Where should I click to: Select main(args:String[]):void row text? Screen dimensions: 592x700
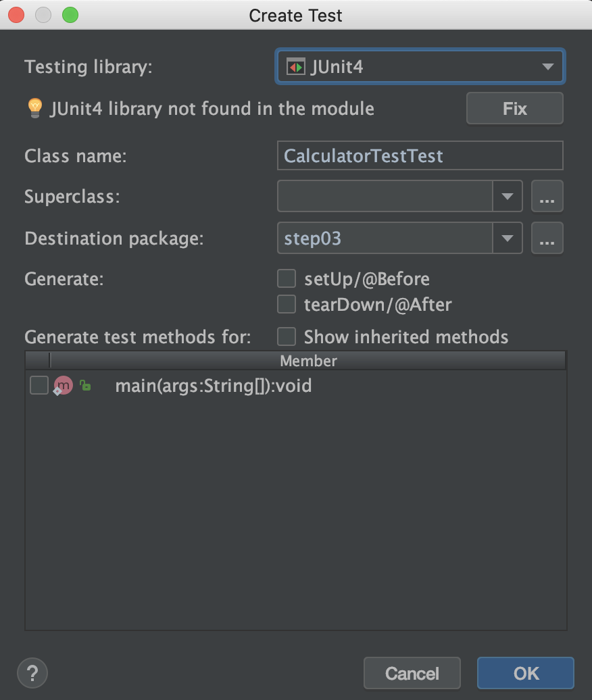click(x=214, y=386)
